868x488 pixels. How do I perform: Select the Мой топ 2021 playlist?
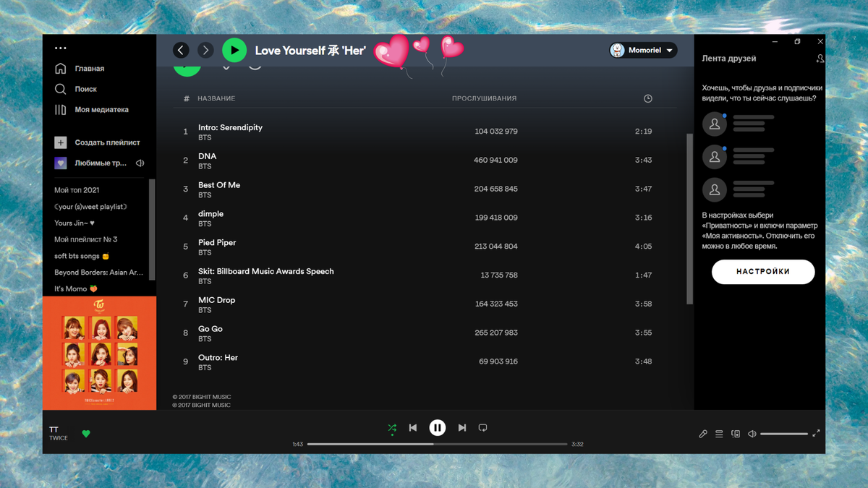click(77, 189)
